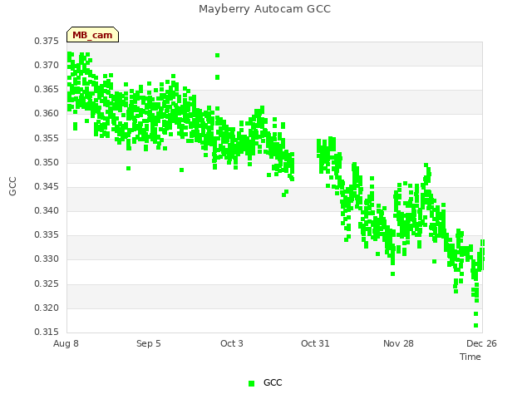532x399 pixels.
Task: Click the 0.375 y-axis value
Action: click(x=47, y=41)
